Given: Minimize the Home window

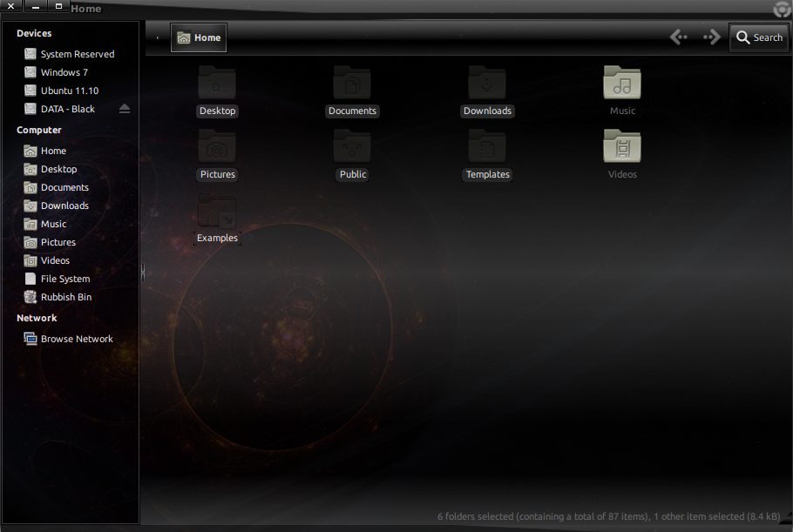Looking at the screenshot, I should (36, 6).
